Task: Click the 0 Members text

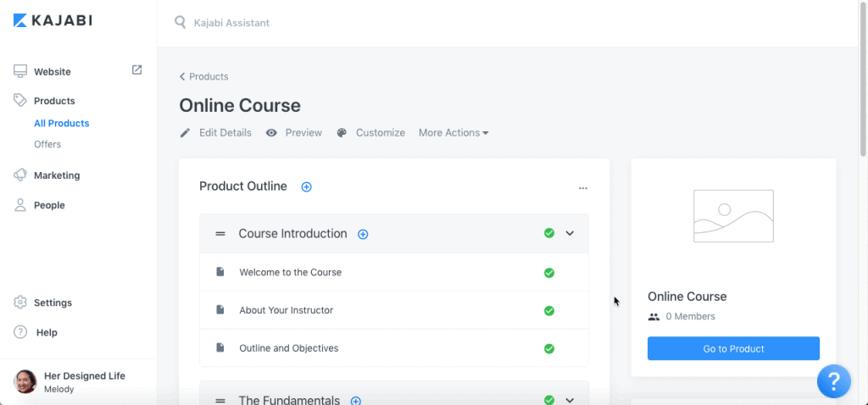Action: [690, 317]
